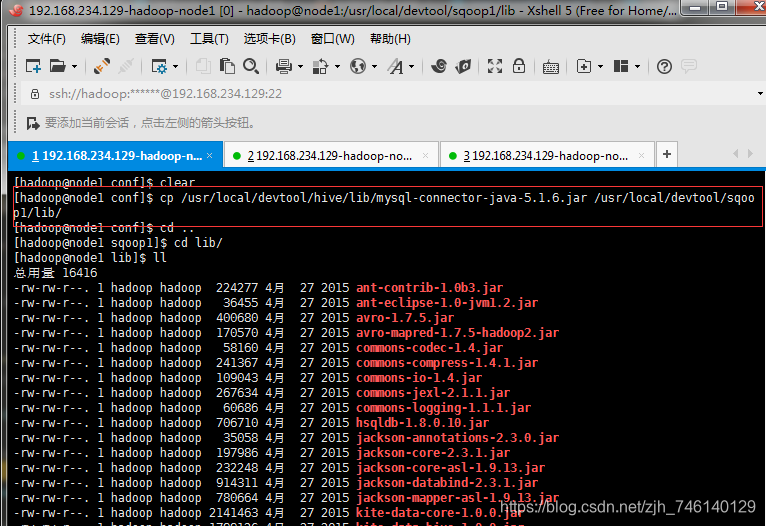The width and height of the screenshot is (766, 526).
Task: Click the Lock screen padlock icon
Action: pos(519,66)
